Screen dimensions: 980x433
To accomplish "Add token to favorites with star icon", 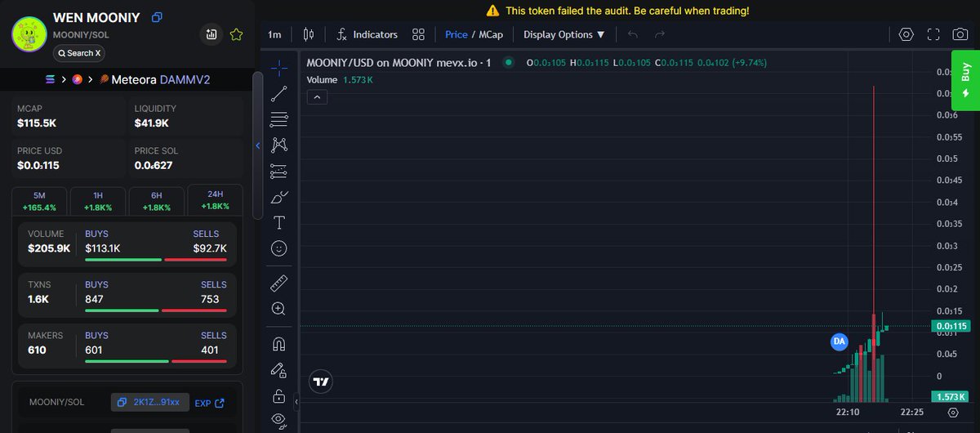I will (236, 34).
